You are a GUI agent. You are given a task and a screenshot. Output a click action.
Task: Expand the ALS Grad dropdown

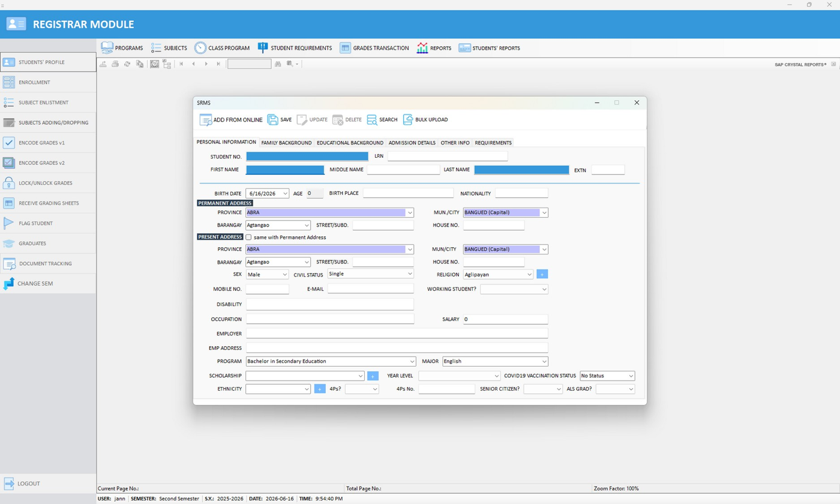(x=631, y=389)
